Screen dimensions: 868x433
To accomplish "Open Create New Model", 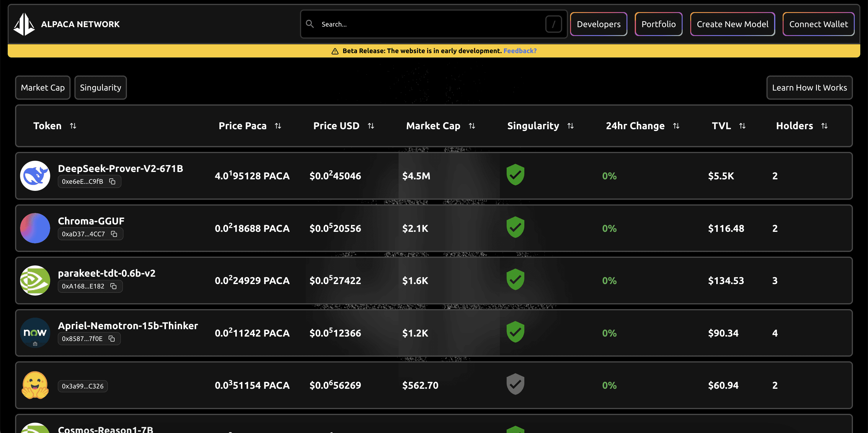I will click(732, 24).
